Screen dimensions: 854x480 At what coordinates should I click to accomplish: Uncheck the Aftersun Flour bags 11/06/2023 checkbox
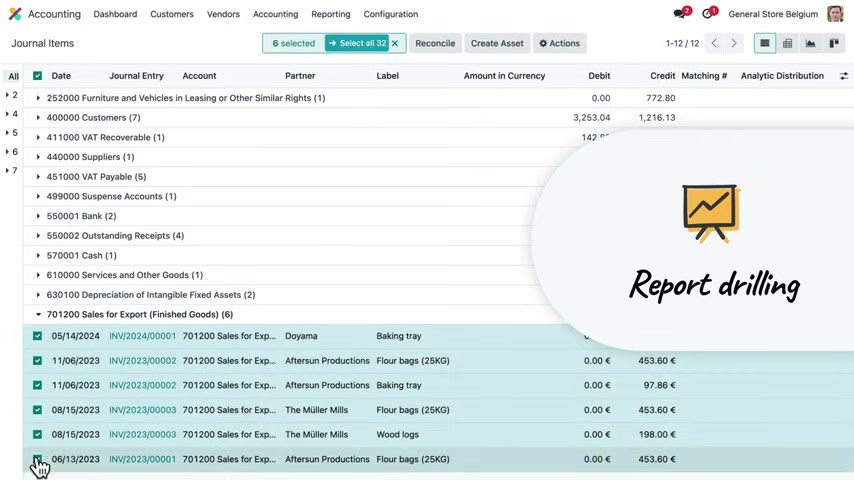coord(37,361)
